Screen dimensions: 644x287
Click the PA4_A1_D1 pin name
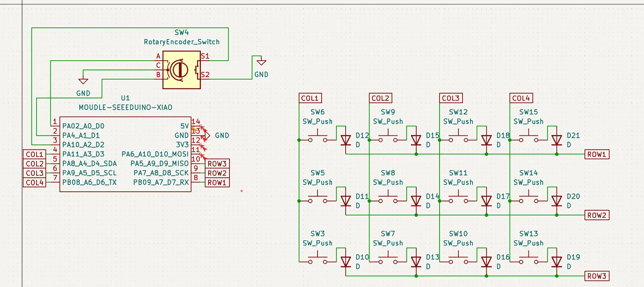tap(81, 135)
